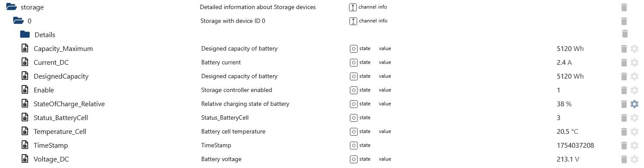Click trash icon for Details folder
The image size is (644, 168).
(625, 34)
